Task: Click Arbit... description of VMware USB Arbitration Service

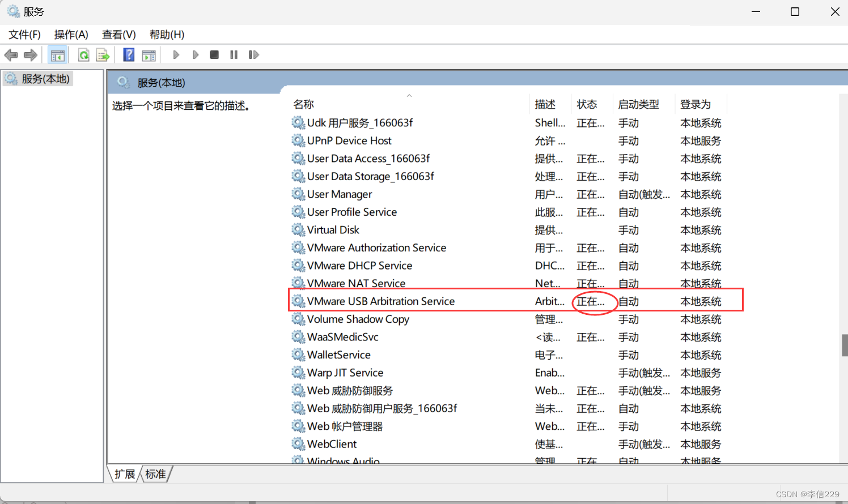Action: pos(550,301)
